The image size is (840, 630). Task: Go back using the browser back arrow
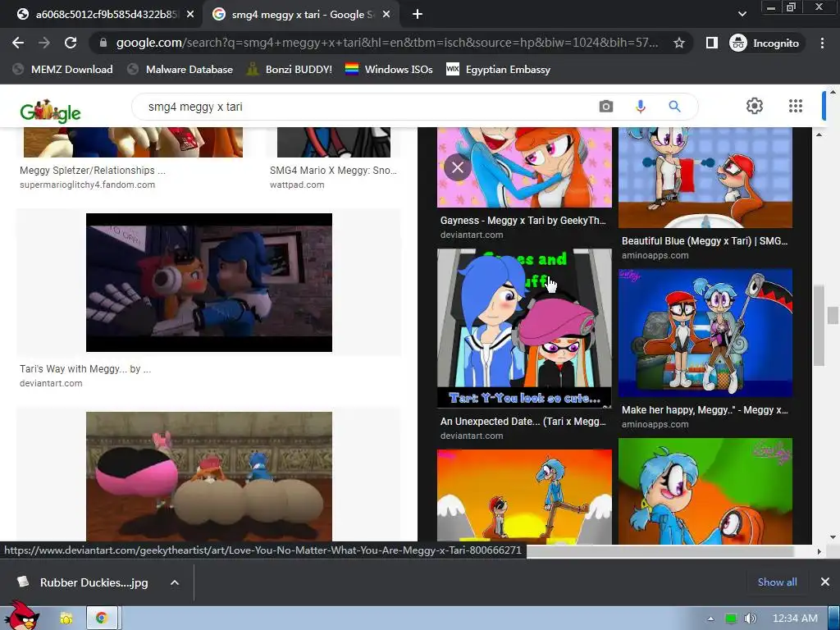(x=18, y=43)
